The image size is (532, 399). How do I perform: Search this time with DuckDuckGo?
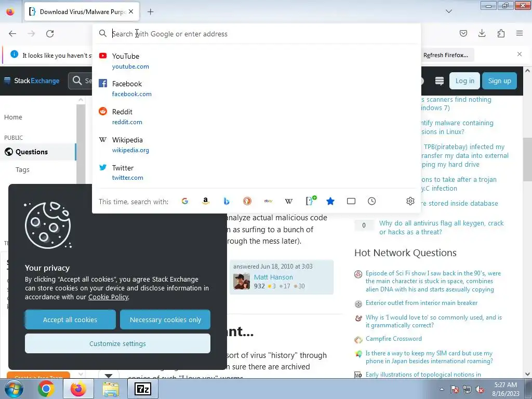pyautogui.click(x=247, y=201)
